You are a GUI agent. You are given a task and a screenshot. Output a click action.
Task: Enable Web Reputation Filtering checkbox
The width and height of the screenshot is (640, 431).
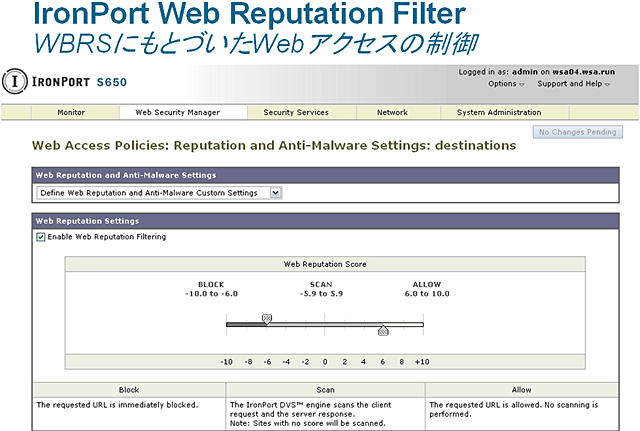point(41,237)
